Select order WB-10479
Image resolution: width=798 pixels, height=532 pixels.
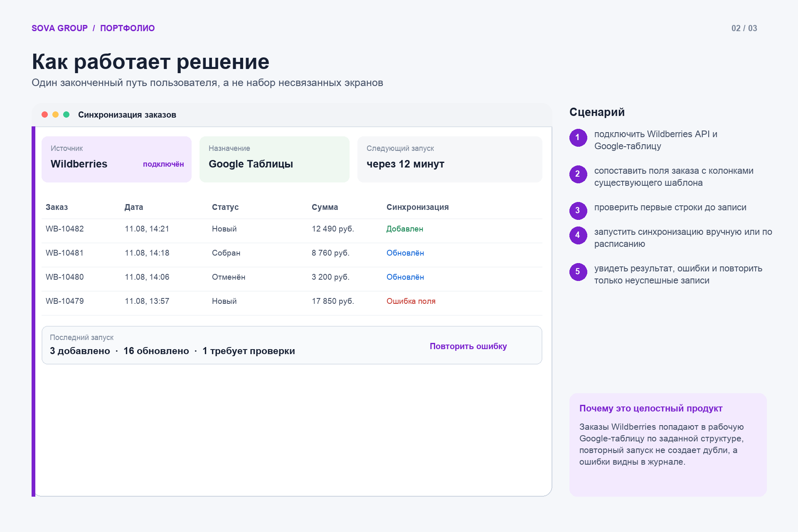click(x=65, y=301)
